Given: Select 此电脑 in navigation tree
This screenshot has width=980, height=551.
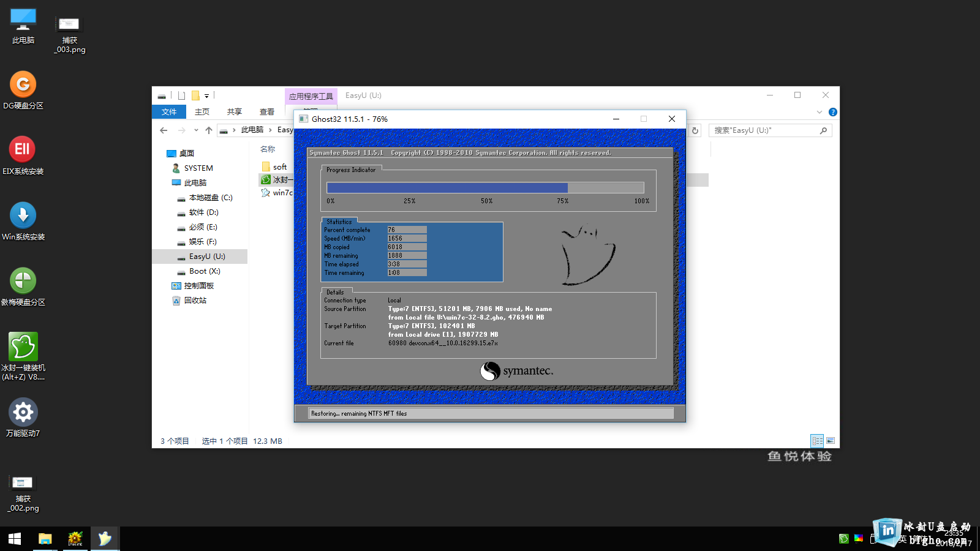Looking at the screenshot, I should [189, 183].
